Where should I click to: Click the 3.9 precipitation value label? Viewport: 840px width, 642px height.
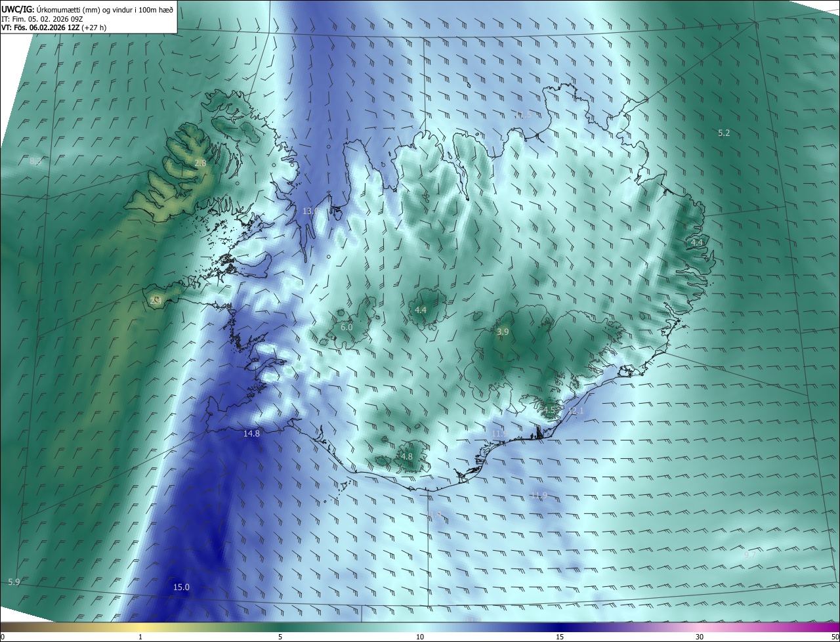pyautogui.click(x=503, y=332)
